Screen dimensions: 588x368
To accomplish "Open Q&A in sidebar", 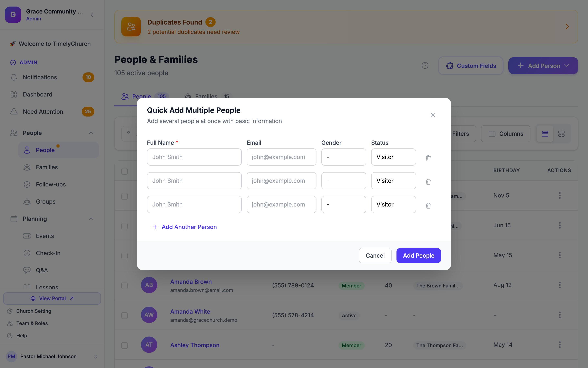I will [58, 270].
